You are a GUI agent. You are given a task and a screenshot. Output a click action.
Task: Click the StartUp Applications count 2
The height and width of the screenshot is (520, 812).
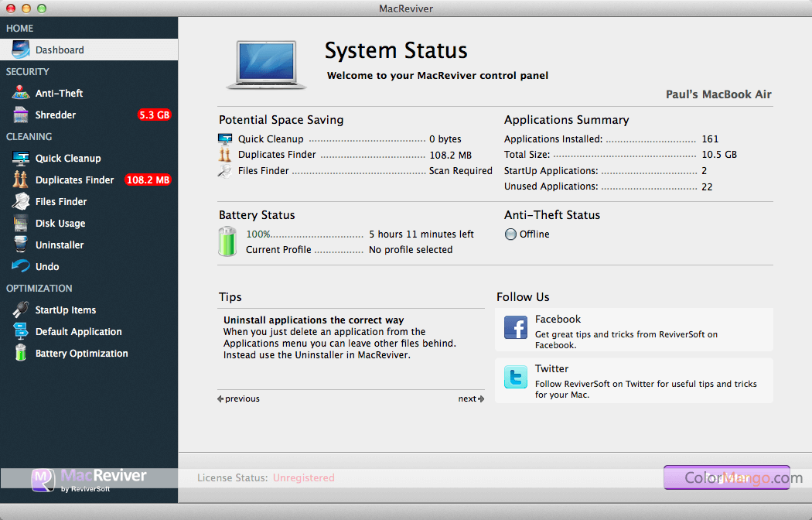(705, 171)
